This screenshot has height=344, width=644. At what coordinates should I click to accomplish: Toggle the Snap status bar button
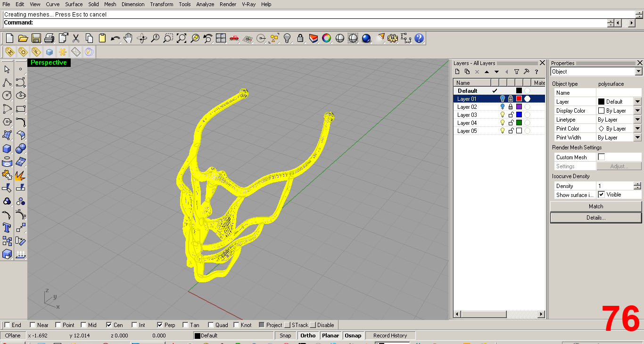pos(285,336)
